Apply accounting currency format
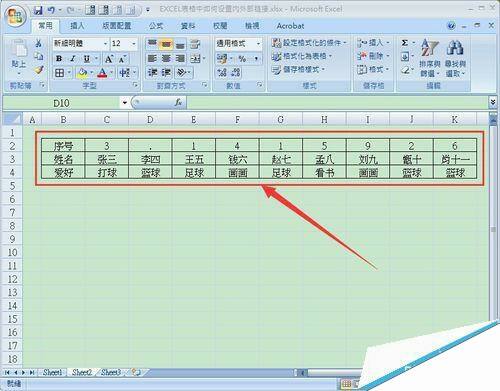 click(x=221, y=59)
